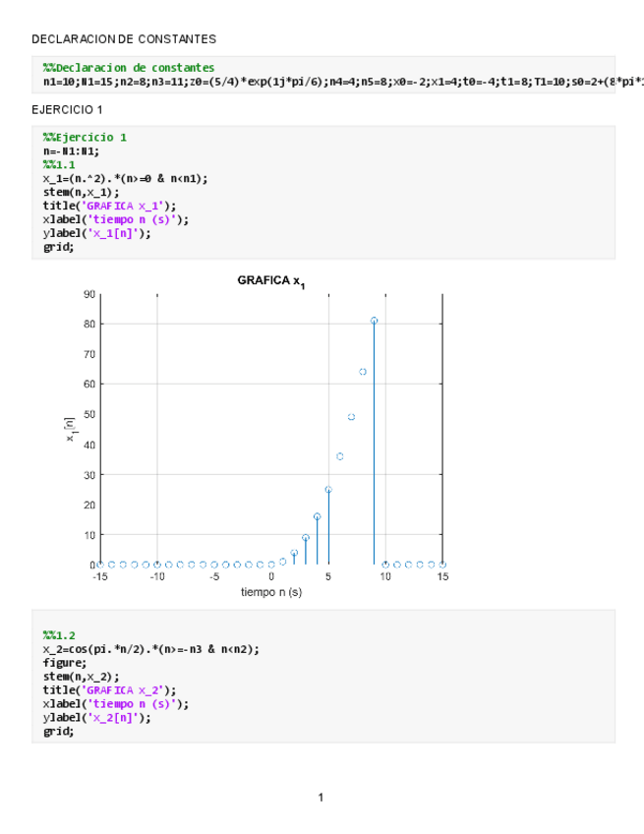Viewport: 644px width, 834px height.
Task: Click the DECLARACION DE CONSTANTES heading
Action: 124,38
